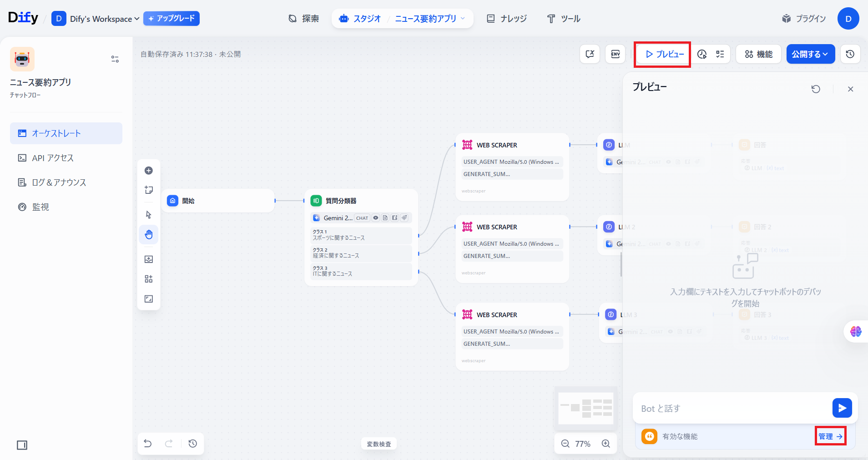Toggle the 変数検査 variable inspector
The width and height of the screenshot is (868, 460).
point(379,444)
